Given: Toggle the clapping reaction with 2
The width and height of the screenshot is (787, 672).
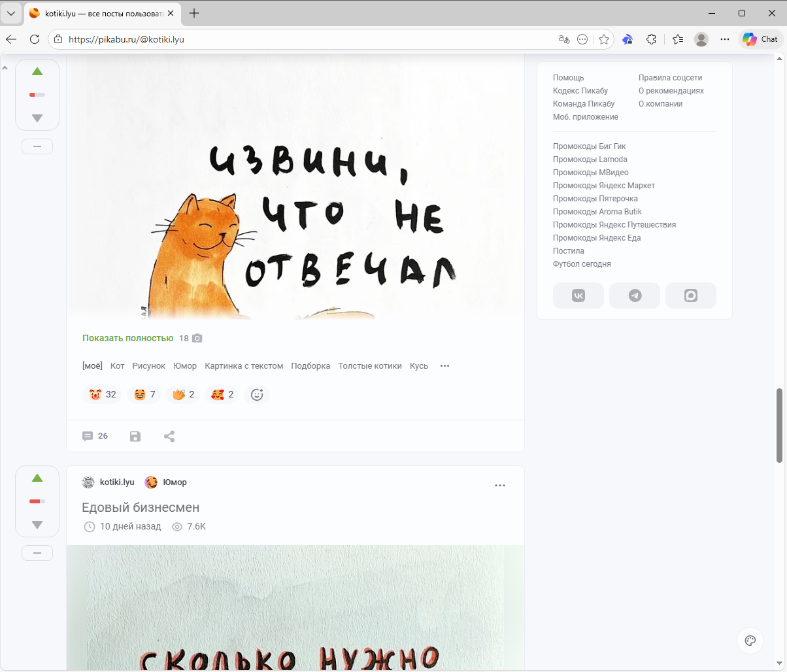Looking at the screenshot, I should (183, 395).
